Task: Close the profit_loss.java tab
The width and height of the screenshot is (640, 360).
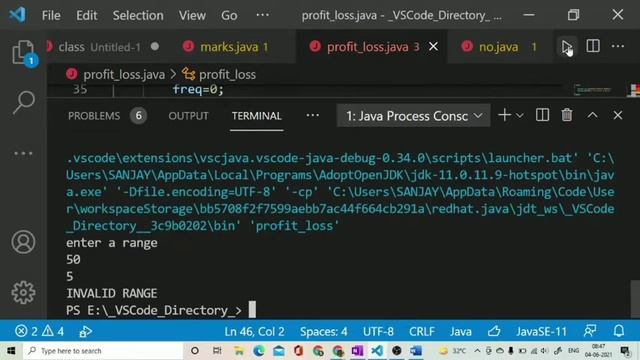Action: [x=433, y=47]
